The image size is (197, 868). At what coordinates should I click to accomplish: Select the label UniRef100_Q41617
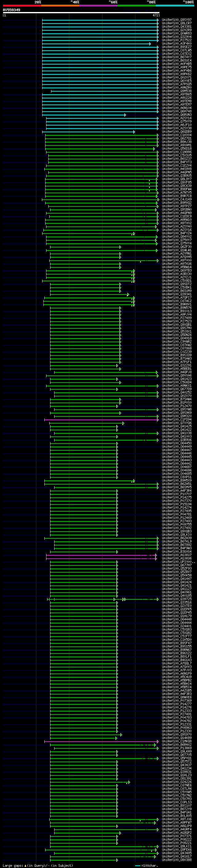click(x=177, y=857)
